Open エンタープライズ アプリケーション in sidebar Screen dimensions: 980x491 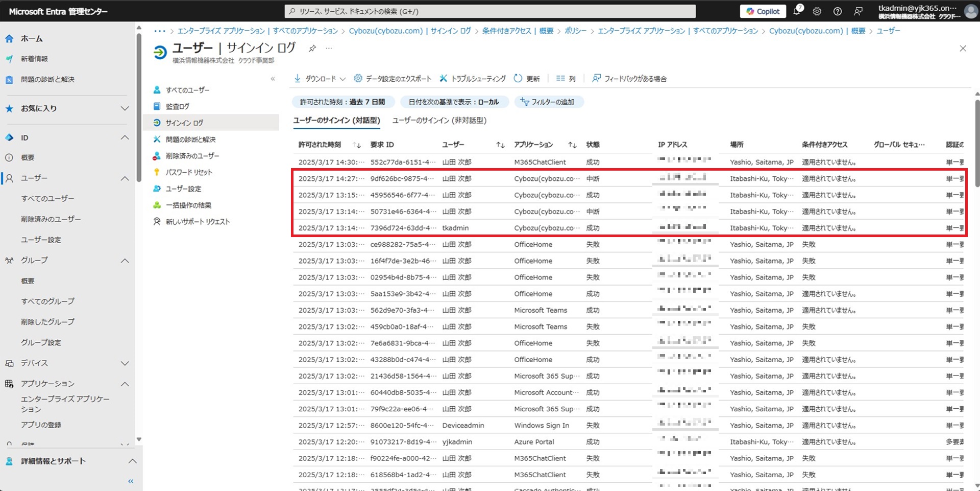pos(65,404)
